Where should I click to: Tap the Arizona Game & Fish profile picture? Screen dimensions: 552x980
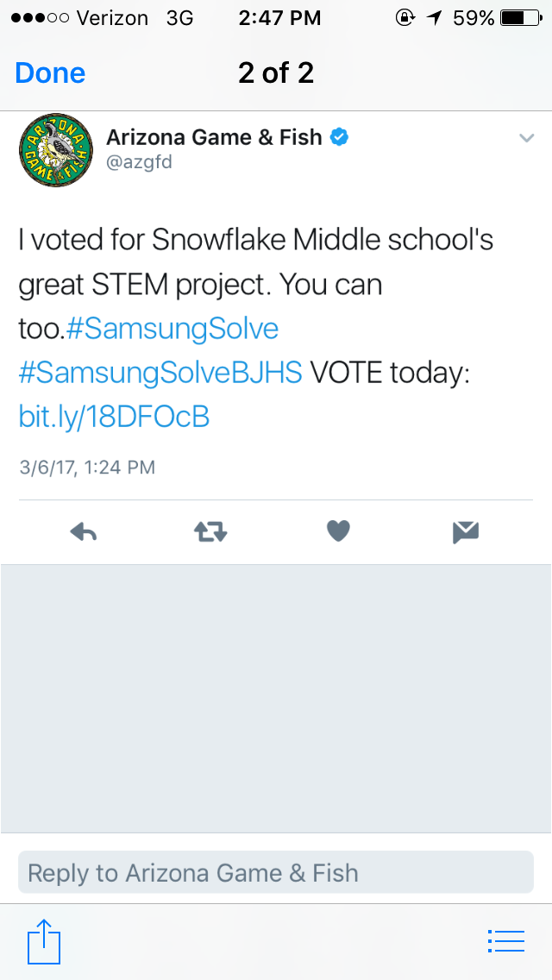point(56,150)
